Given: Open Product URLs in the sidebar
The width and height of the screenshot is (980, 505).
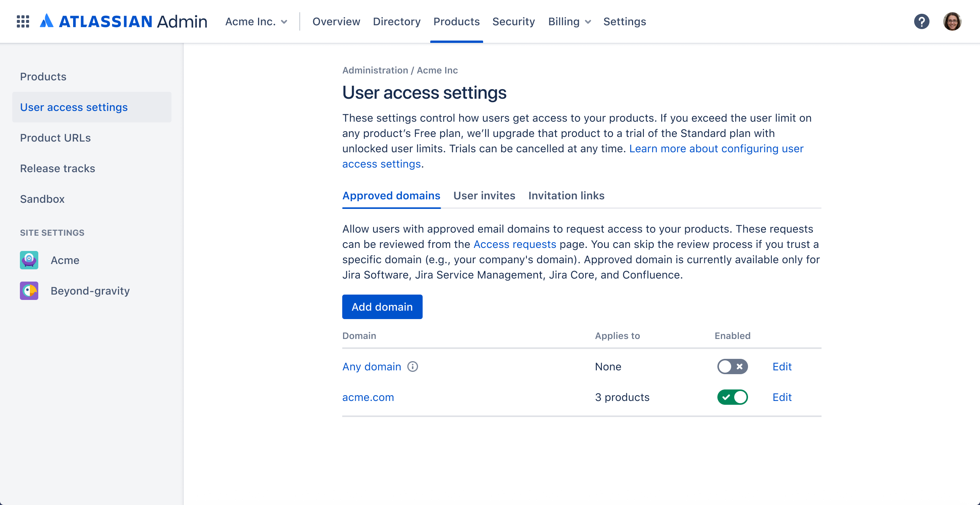Looking at the screenshot, I should [55, 138].
